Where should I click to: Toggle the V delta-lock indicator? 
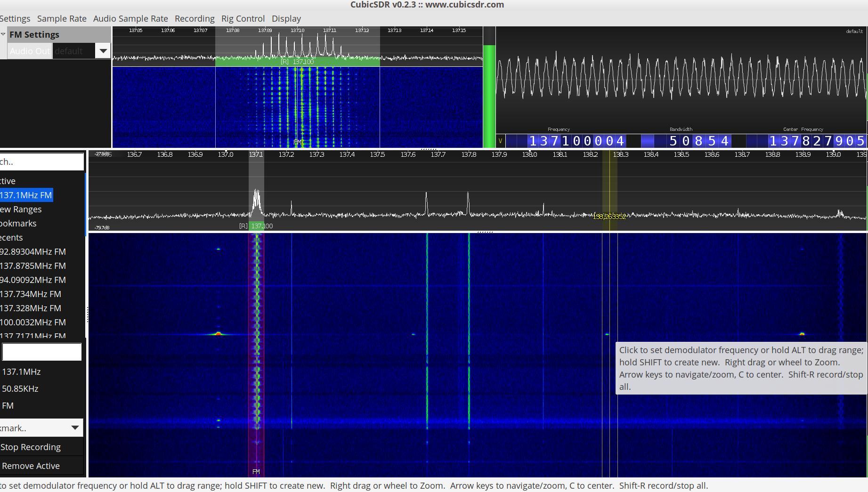click(500, 141)
